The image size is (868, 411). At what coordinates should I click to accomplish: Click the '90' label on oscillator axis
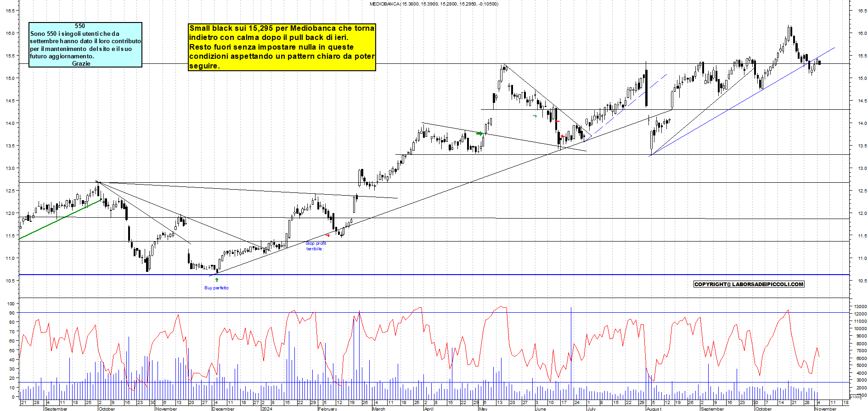point(11,313)
